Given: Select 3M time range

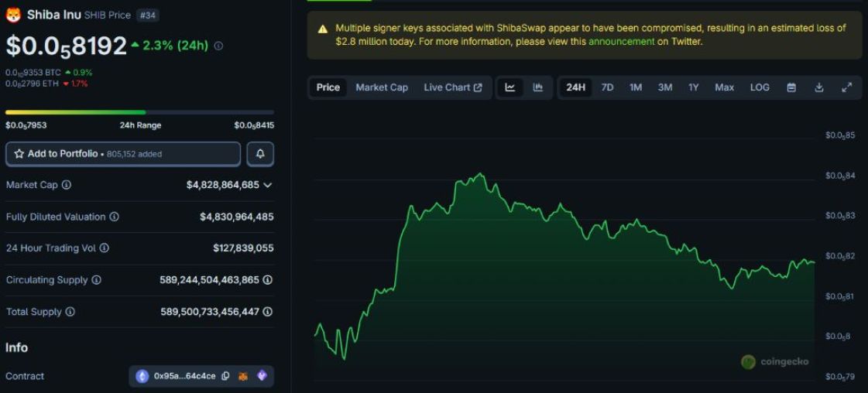Looking at the screenshot, I should [x=665, y=87].
